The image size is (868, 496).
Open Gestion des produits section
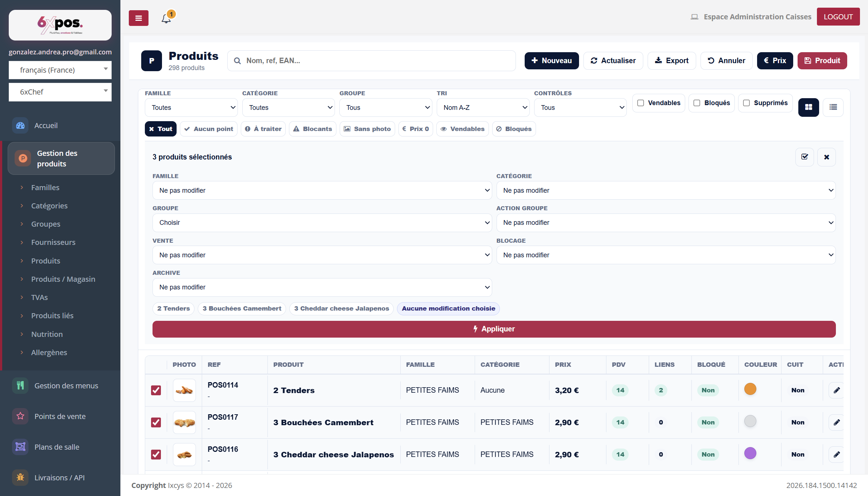[61, 158]
